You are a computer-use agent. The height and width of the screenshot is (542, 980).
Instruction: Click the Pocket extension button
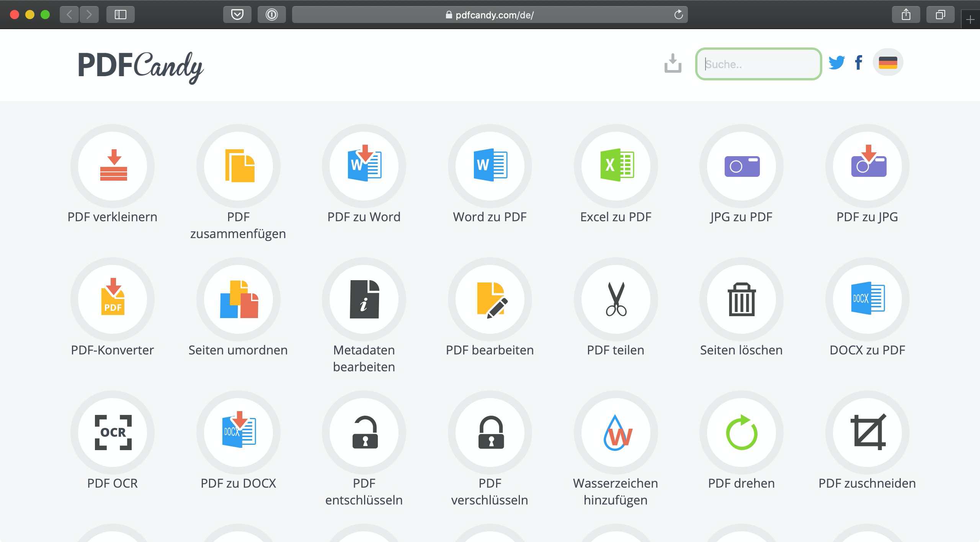(237, 15)
